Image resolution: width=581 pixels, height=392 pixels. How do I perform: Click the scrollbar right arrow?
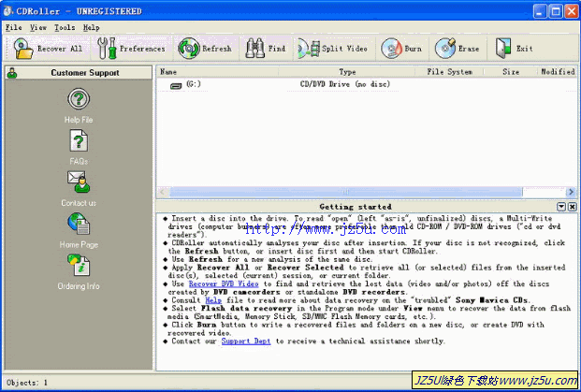[x=571, y=192]
